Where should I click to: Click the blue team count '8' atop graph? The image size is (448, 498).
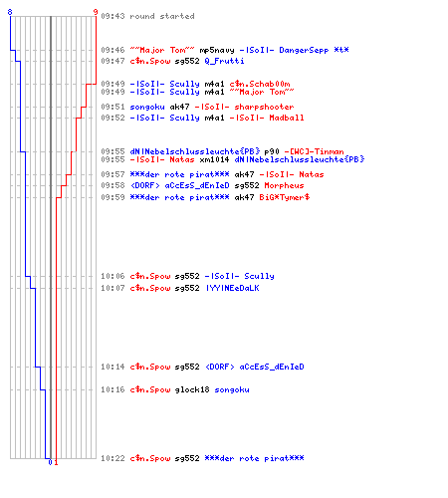[10, 12]
